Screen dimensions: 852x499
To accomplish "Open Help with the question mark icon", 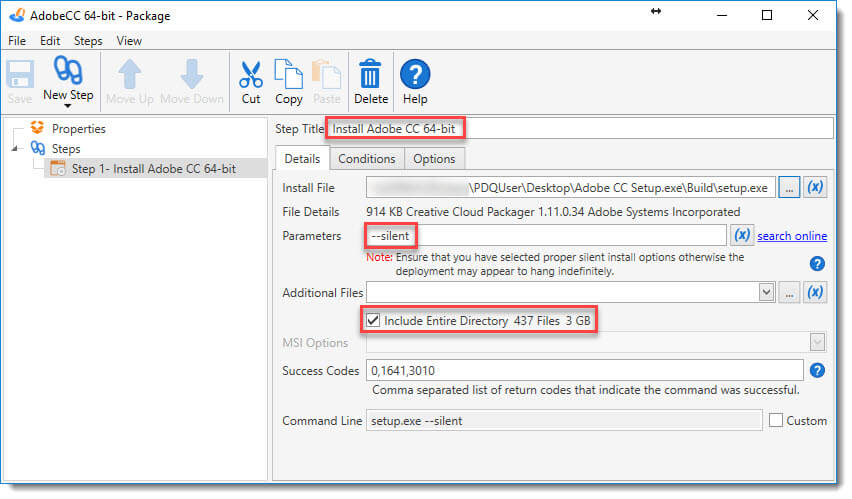I will 415,74.
